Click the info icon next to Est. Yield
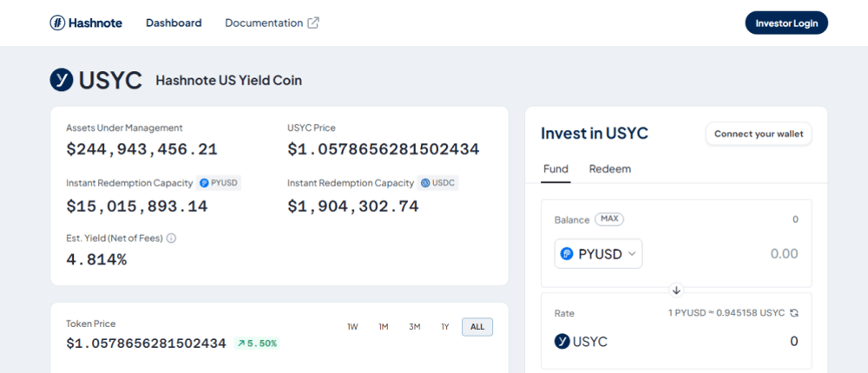The height and width of the screenshot is (373, 868). (x=172, y=238)
